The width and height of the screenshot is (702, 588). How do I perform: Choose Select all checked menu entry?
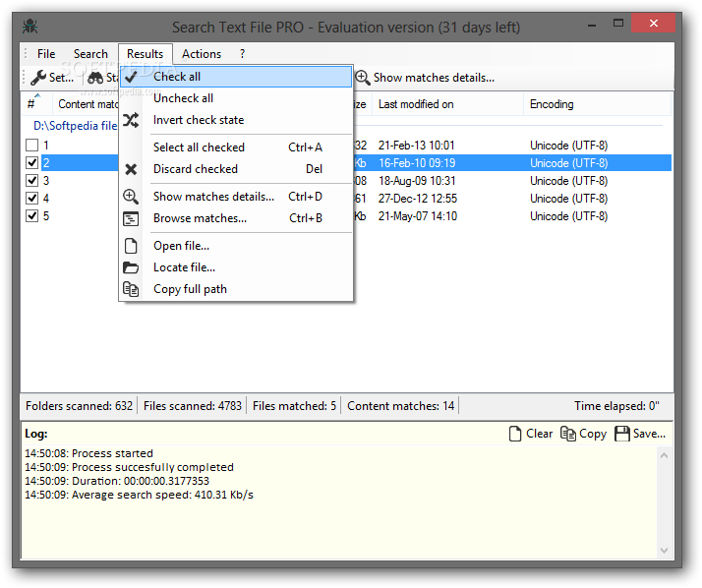click(x=236, y=147)
